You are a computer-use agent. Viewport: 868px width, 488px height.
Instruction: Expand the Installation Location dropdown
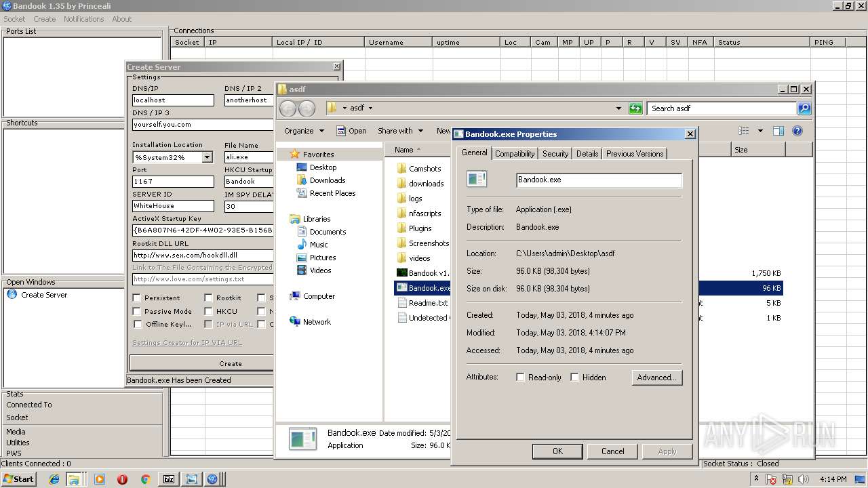click(207, 157)
